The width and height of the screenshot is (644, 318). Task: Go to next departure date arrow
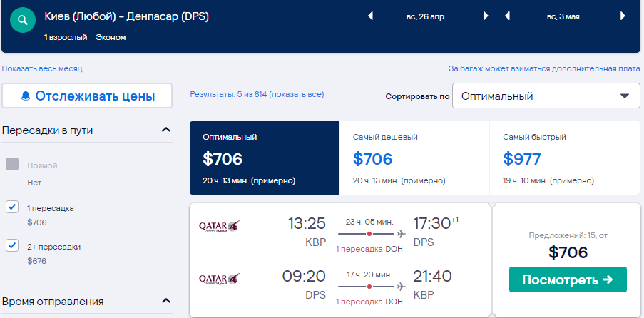tap(486, 16)
